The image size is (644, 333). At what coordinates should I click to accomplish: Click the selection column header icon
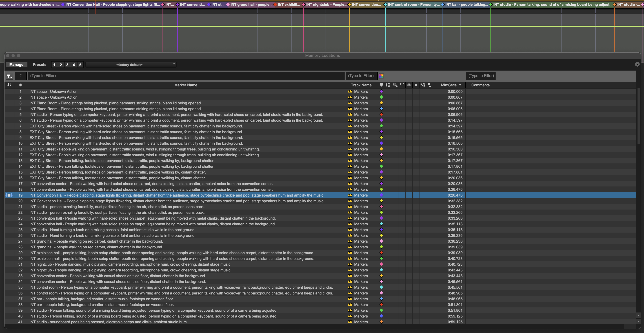[388, 85]
